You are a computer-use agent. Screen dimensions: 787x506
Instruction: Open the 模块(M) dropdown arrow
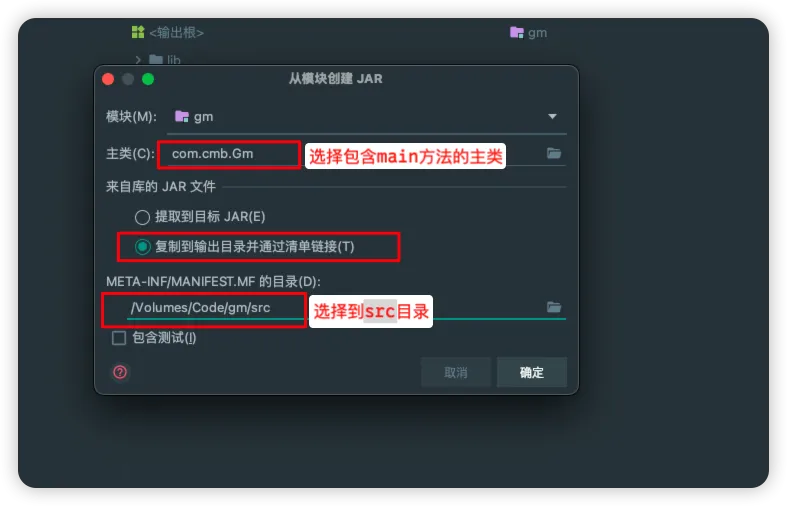click(x=552, y=116)
